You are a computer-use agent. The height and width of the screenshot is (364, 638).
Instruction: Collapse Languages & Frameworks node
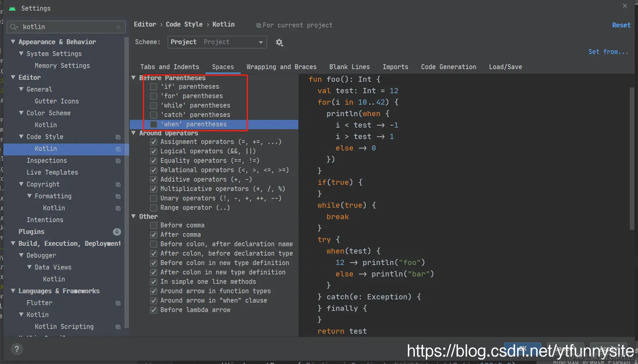click(13, 291)
